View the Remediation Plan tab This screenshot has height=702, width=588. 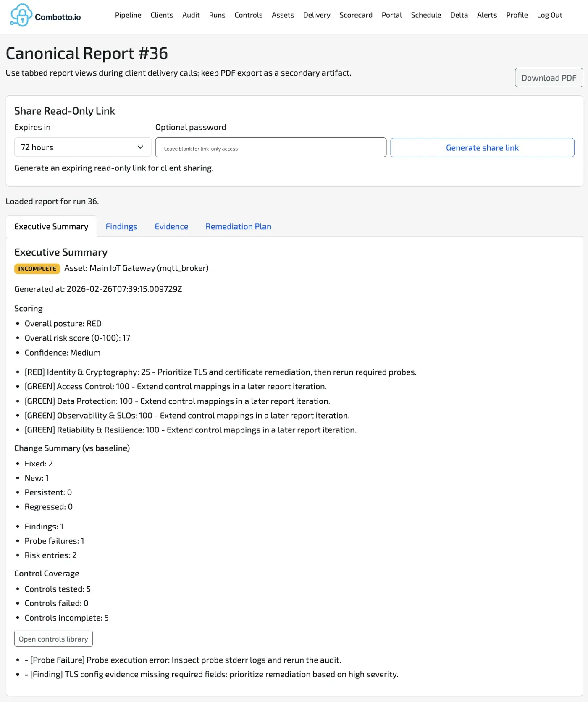coord(238,226)
